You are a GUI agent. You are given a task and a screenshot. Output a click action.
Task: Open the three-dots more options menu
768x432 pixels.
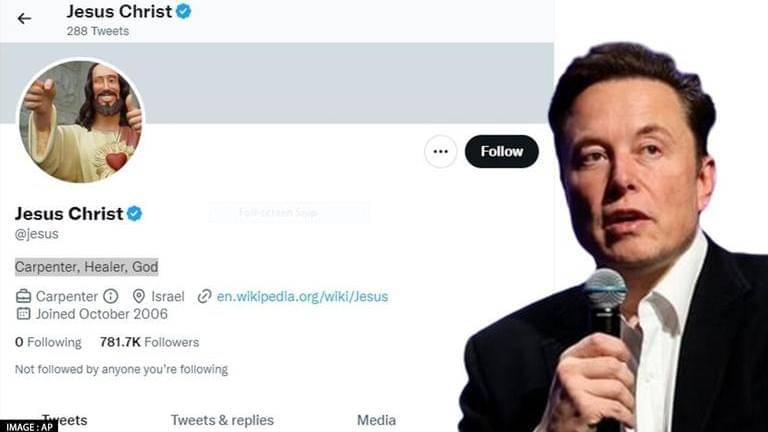(x=440, y=151)
